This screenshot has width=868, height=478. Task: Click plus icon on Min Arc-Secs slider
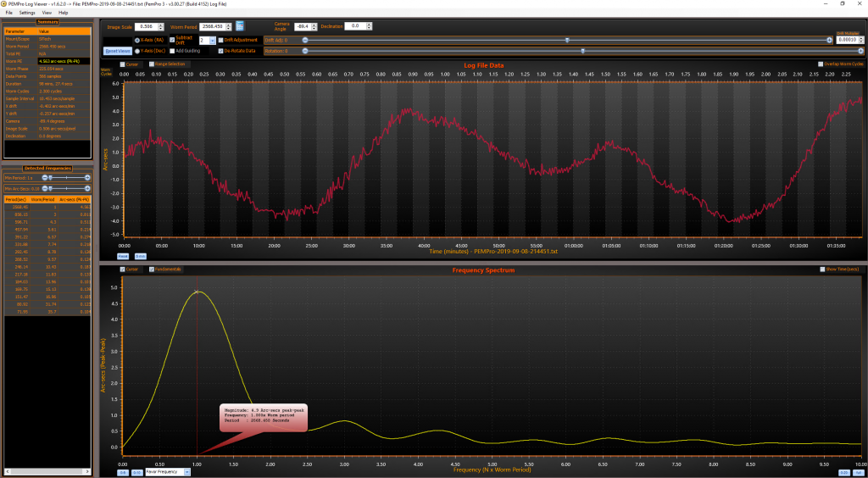click(86, 188)
